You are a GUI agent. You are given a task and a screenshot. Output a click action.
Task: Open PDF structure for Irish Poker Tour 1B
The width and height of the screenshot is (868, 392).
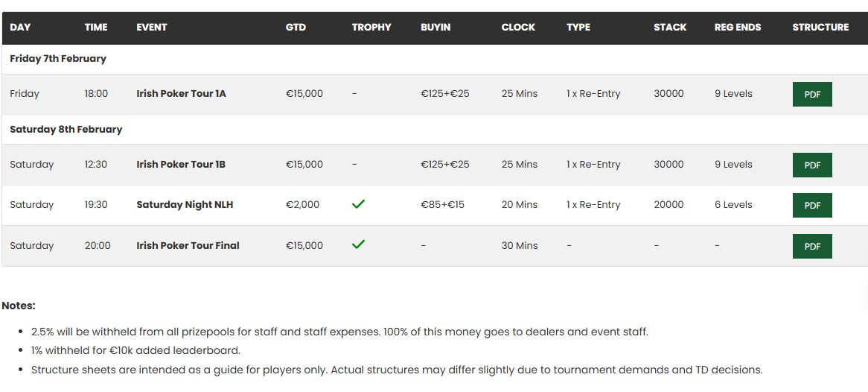[812, 165]
